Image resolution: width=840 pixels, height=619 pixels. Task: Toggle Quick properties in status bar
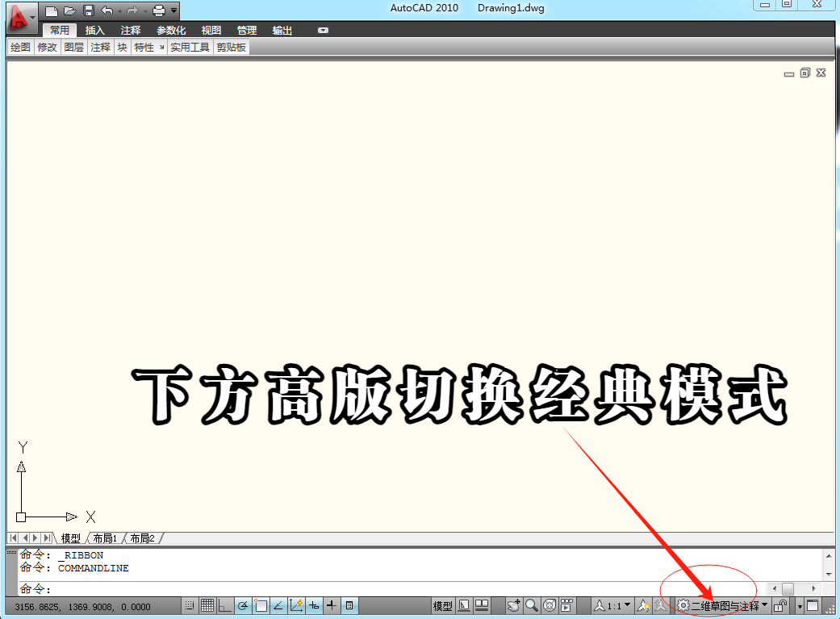click(349, 605)
